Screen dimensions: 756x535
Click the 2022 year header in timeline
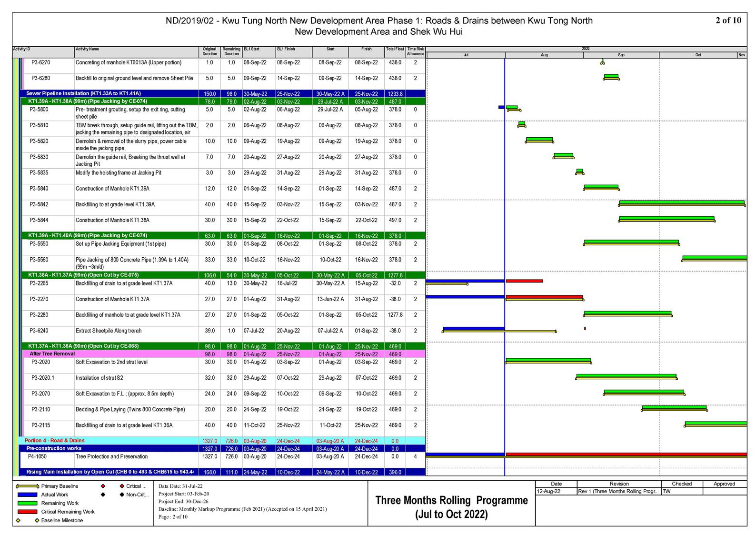click(586, 49)
